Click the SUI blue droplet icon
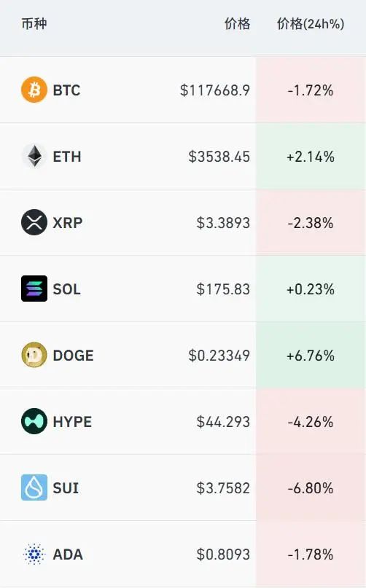Screen dimensions: 366x588 [x=34, y=487]
